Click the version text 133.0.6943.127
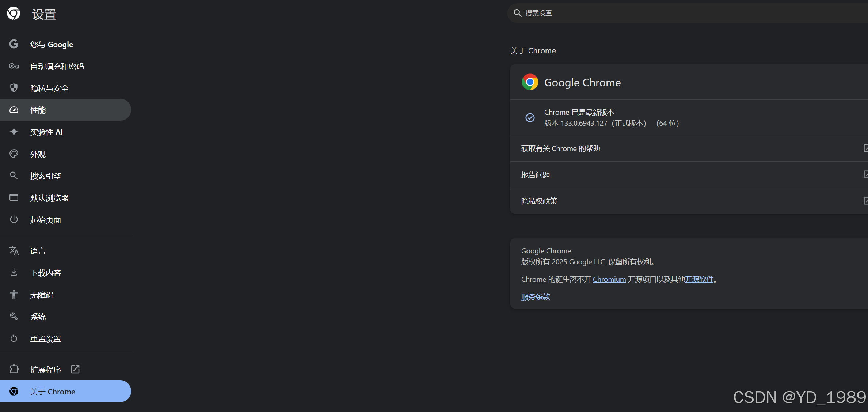This screenshot has height=412, width=868. coord(584,123)
